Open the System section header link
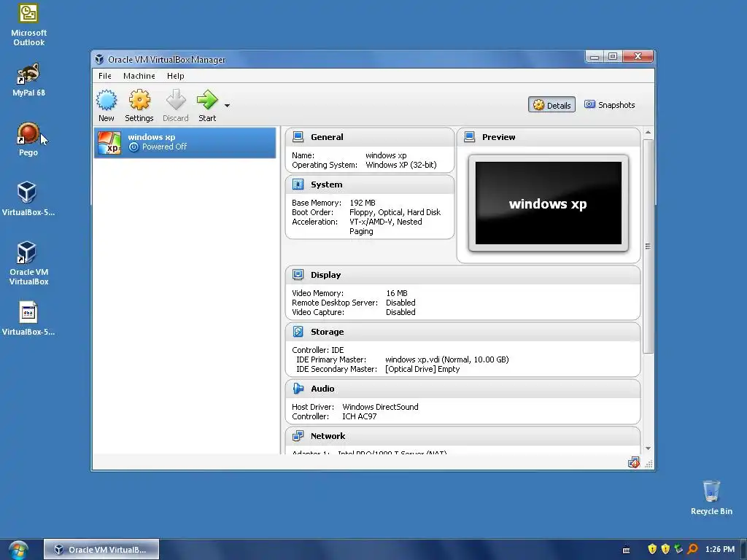Screen dimensions: 747x560 click(x=326, y=184)
